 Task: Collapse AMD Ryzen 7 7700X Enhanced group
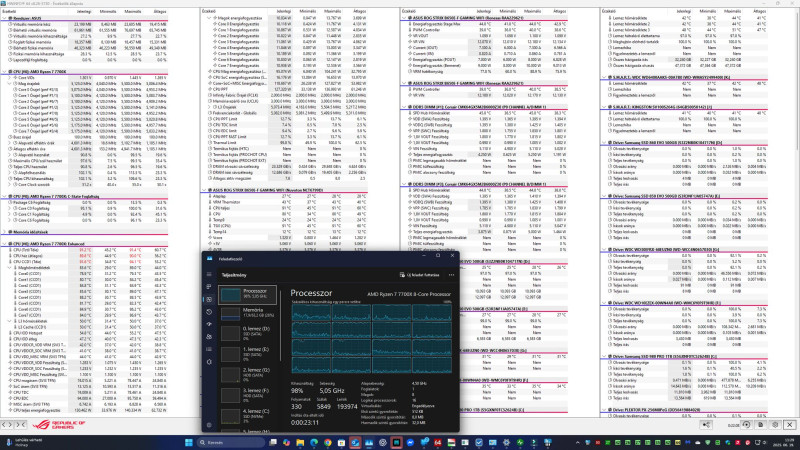tap(5, 244)
